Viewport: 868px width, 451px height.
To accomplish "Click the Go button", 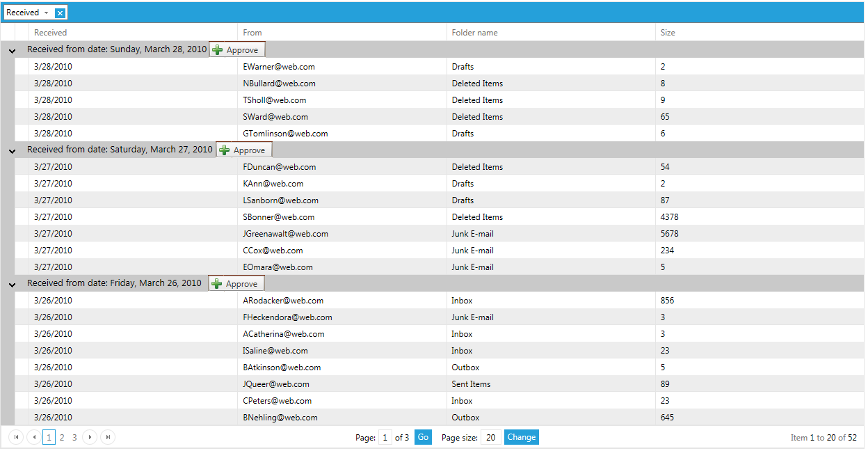I will pyautogui.click(x=423, y=437).
